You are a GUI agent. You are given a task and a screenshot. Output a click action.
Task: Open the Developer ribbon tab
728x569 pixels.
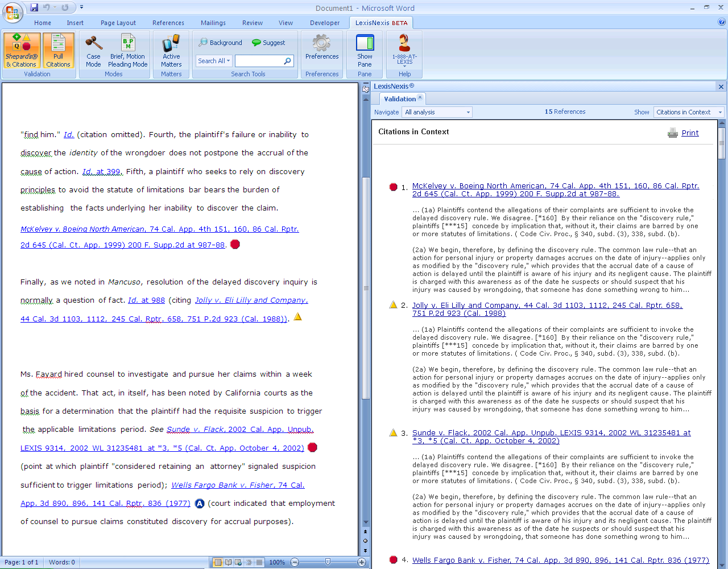click(x=325, y=23)
